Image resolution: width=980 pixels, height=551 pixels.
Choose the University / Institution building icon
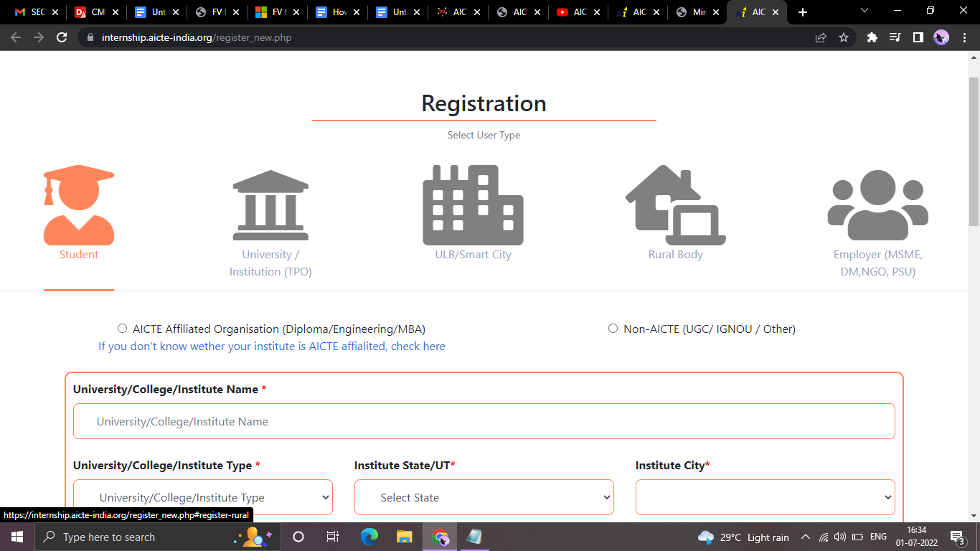point(270,206)
